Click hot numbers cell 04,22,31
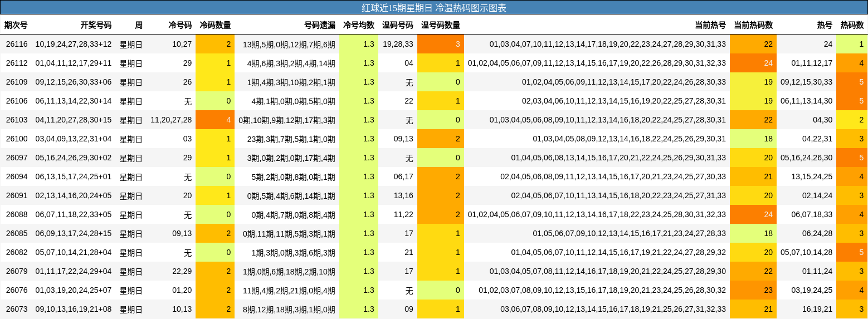The width and height of the screenshot is (868, 319). point(817,139)
